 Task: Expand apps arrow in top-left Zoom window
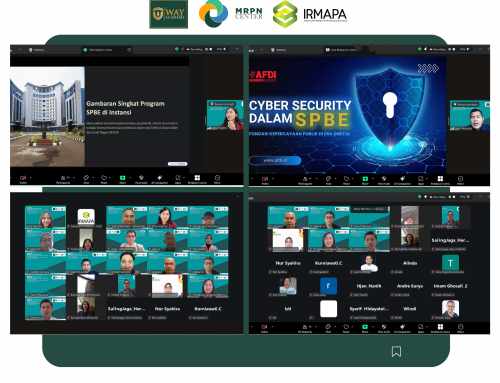(184, 178)
